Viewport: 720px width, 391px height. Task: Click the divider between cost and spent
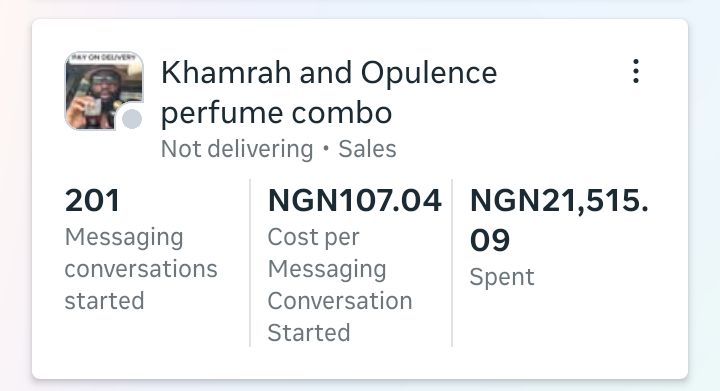pos(452,263)
